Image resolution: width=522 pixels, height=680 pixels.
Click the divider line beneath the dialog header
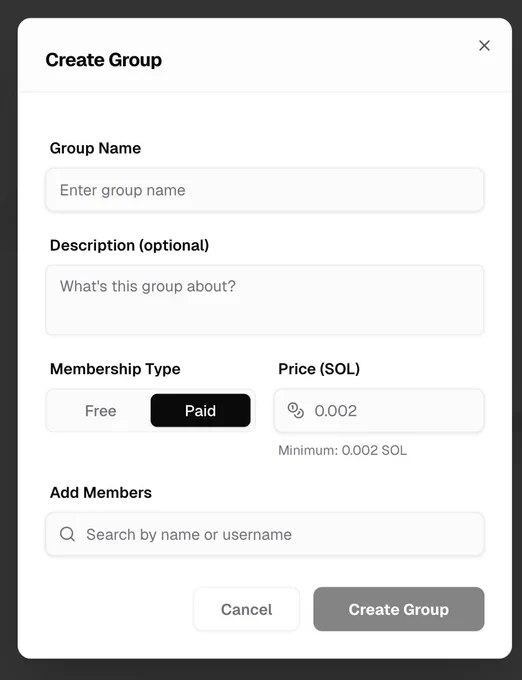(x=264, y=92)
